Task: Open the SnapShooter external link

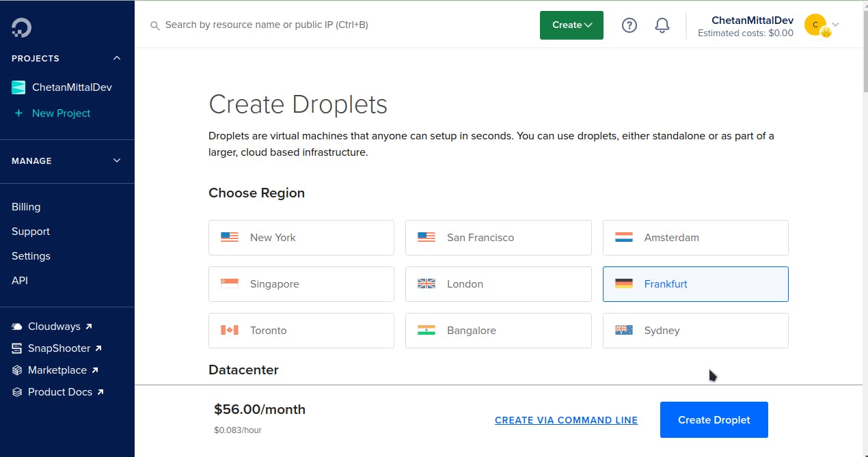Action: pos(65,348)
